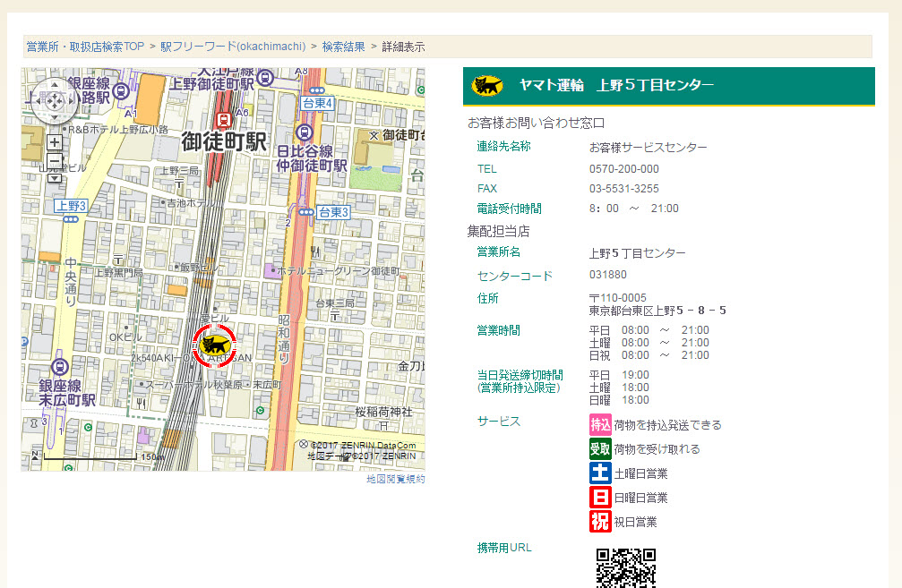Click the center recenter button of the pan wheel

tap(55, 102)
